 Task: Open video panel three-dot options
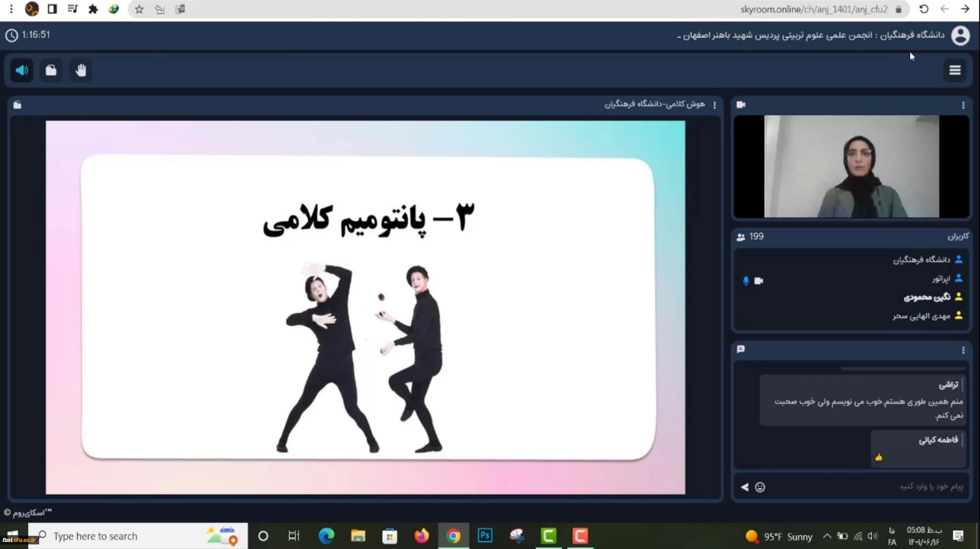coord(963,105)
